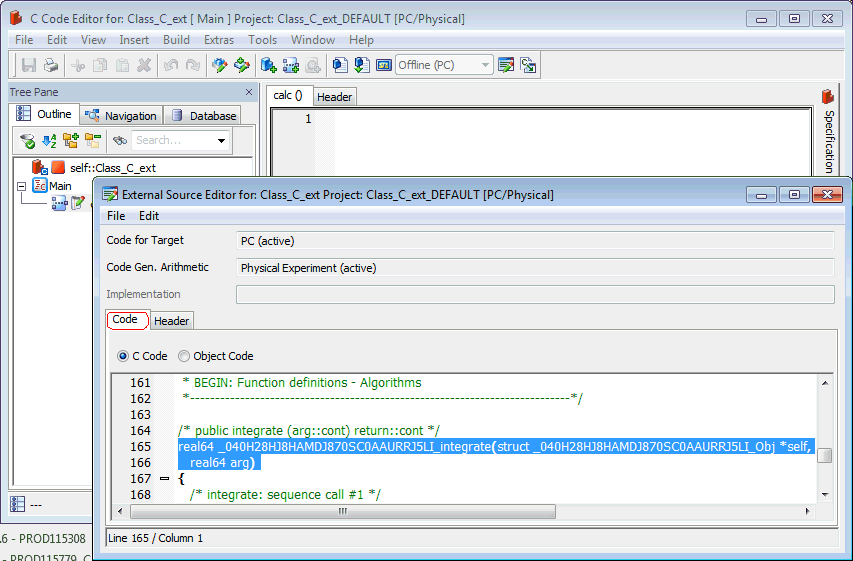Click the external source editor toolbar icon
This screenshot has height=561, width=853.
click(x=506, y=65)
